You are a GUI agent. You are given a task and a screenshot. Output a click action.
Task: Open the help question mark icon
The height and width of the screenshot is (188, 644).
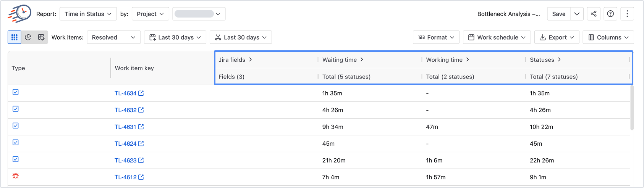(610, 14)
